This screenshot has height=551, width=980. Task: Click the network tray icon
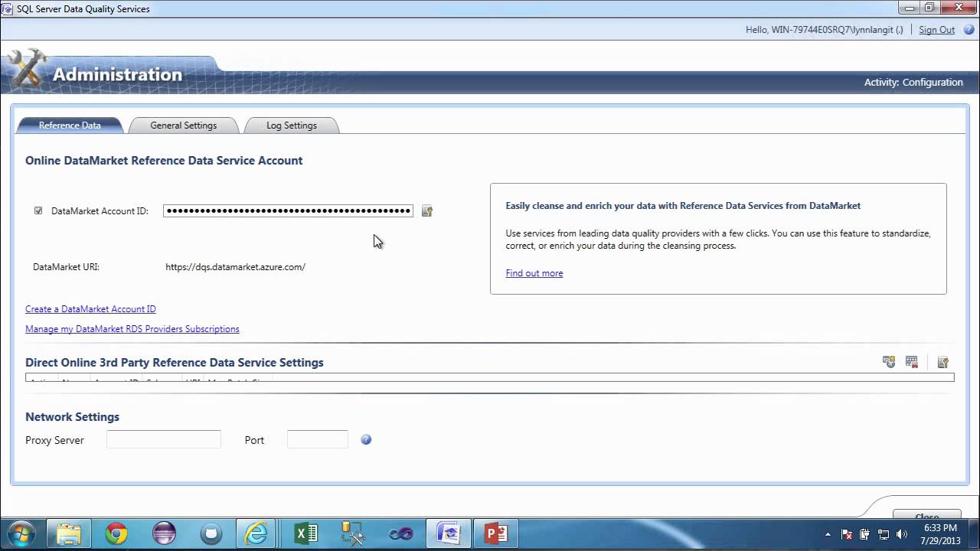point(884,534)
